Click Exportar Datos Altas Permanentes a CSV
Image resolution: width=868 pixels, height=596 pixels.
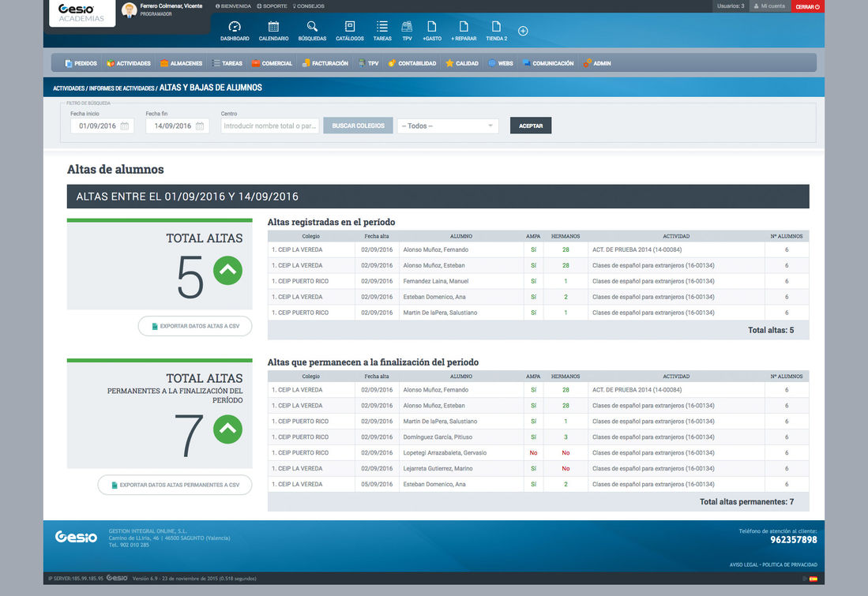[175, 485]
